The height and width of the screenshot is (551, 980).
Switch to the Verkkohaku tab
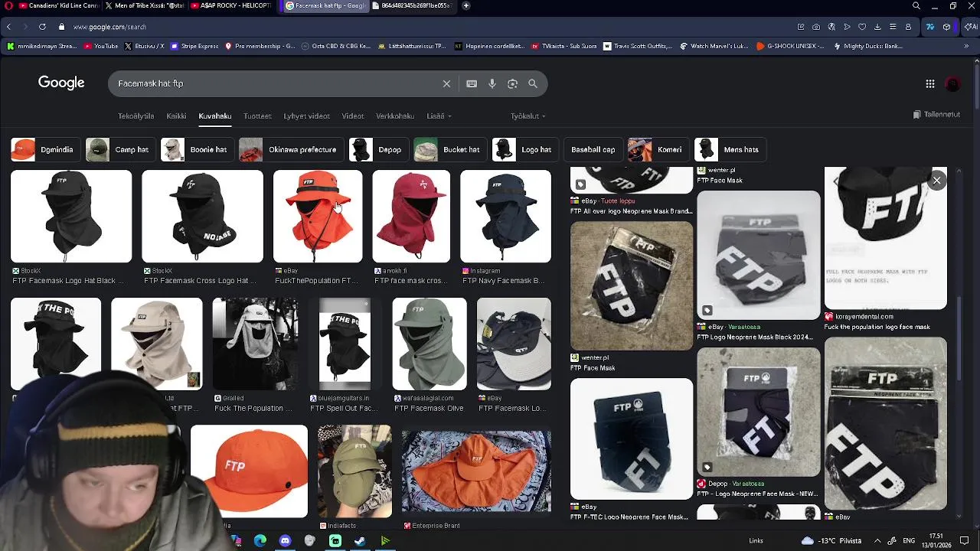pyautogui.click(x=395, y=116)
